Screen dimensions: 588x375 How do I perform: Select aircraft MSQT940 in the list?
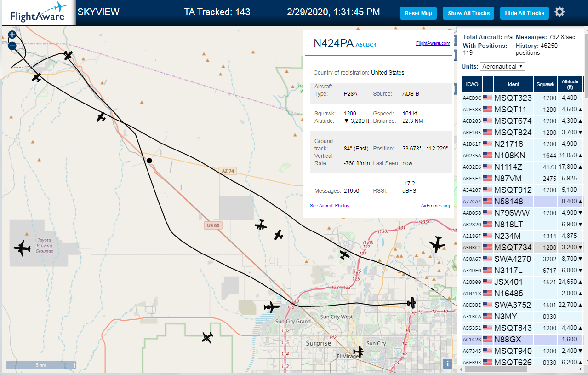pos(523,351)
